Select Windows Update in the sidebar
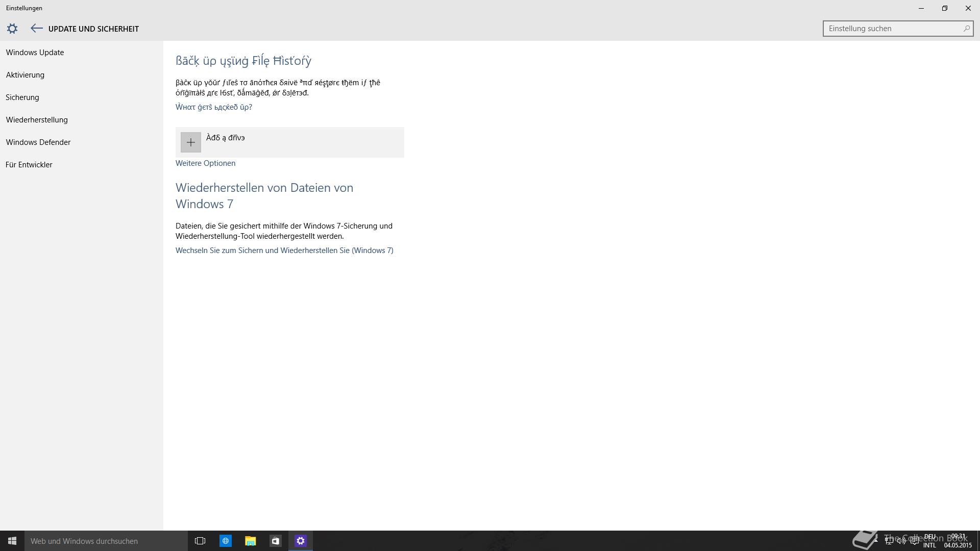 pyautogui.click(x=35, y=53)
